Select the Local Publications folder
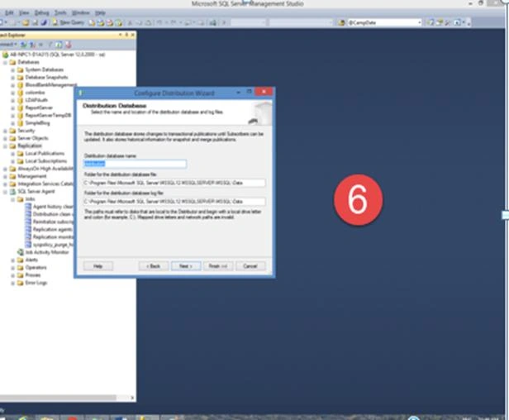 click(45, 153)
